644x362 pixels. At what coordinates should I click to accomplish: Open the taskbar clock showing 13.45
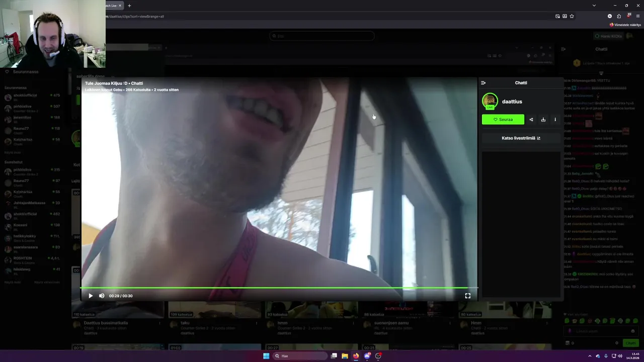(x=633, y=356)
